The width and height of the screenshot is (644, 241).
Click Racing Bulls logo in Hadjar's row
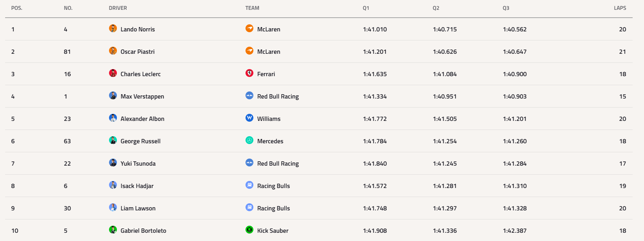click(x=249, y=185)
